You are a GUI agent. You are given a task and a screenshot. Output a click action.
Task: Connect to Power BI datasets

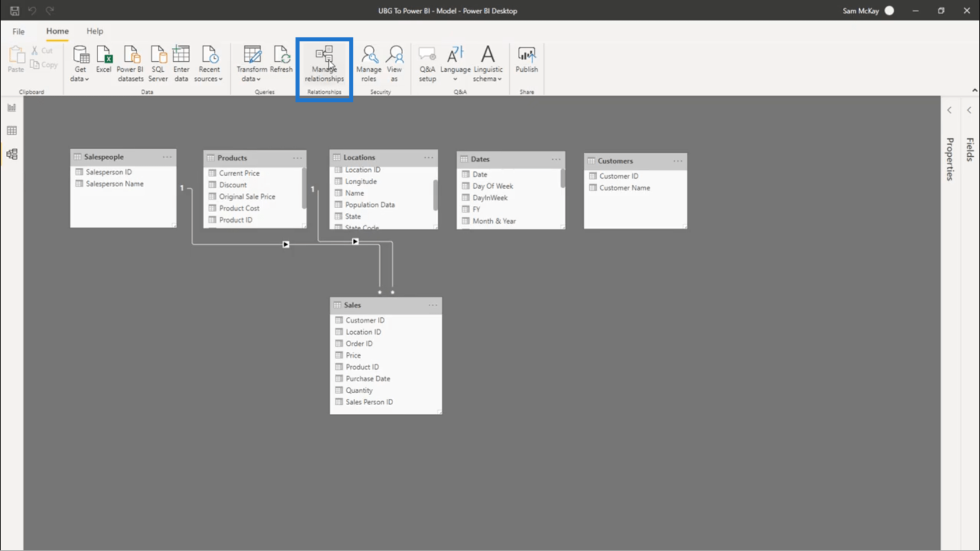[130, 64]
